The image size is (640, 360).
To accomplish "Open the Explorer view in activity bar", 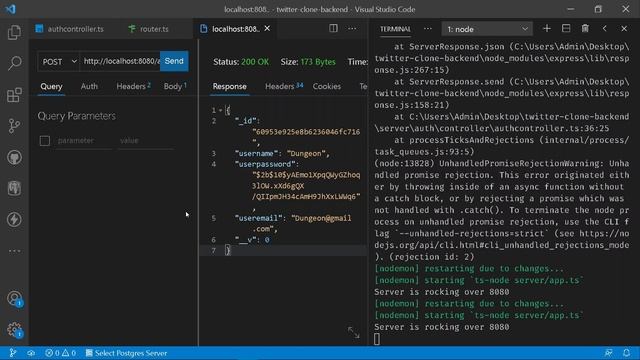I will [14, 32].
